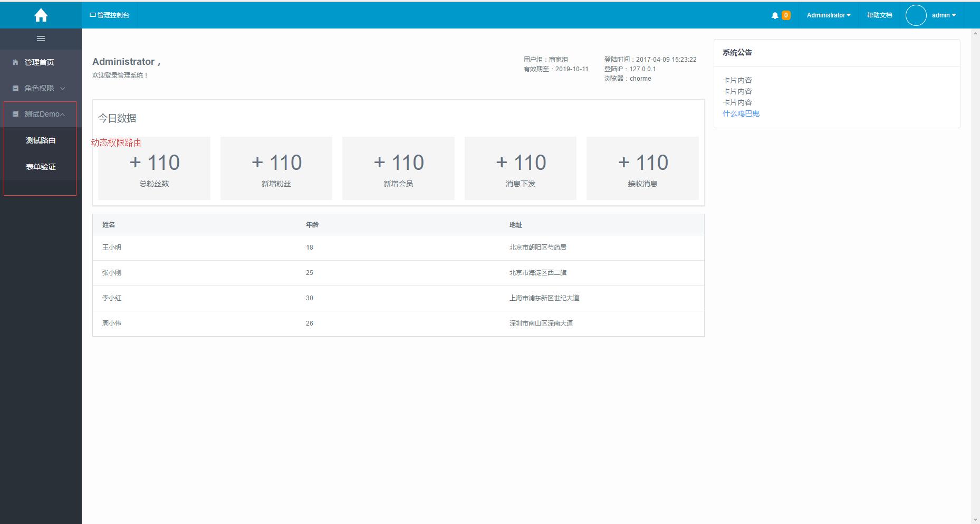Image resolution: width=980 pixels, height=524 pixels.
Task: Click the 登陆IP 127.0.0.1 text
Action: click(x=630, y=69)
